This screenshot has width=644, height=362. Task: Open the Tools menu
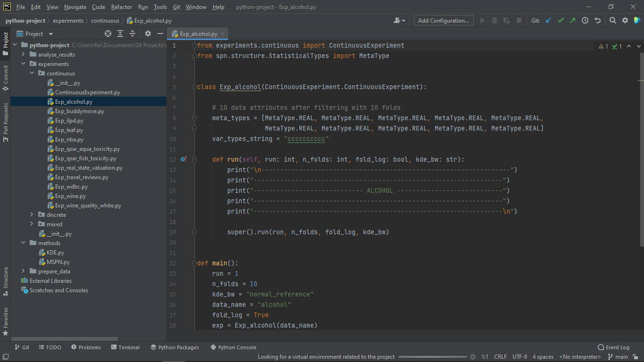(x=160, y=7)
